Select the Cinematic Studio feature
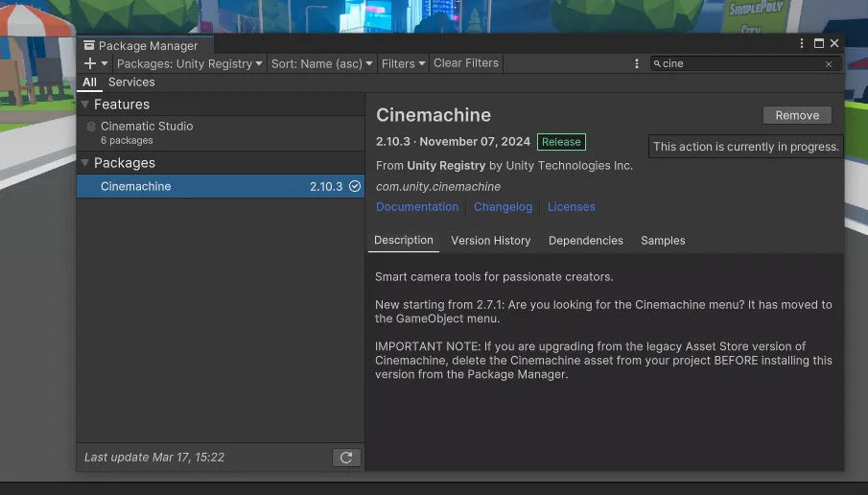 221,133
